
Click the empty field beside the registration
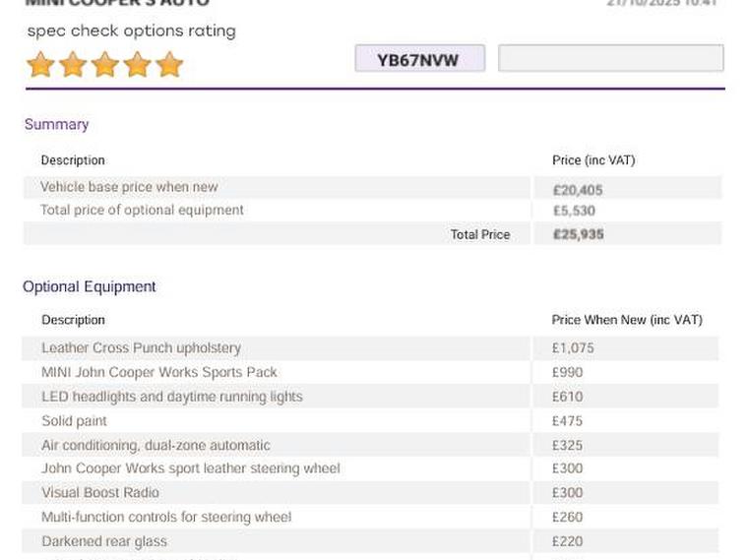pyautogui.click(x=610, y=58)
